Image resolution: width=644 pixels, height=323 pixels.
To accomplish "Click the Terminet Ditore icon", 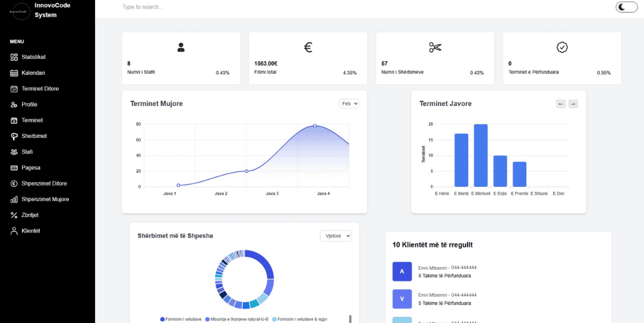I will coord(14,89).
